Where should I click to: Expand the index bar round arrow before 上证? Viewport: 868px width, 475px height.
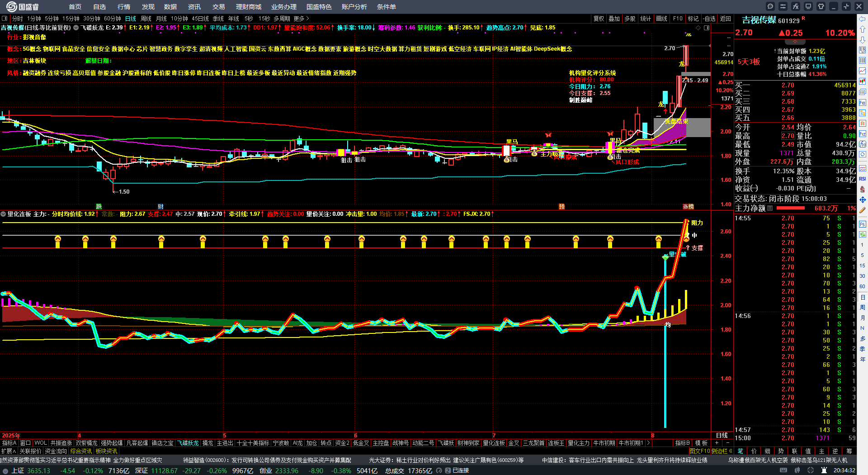(x=5, y=470)
